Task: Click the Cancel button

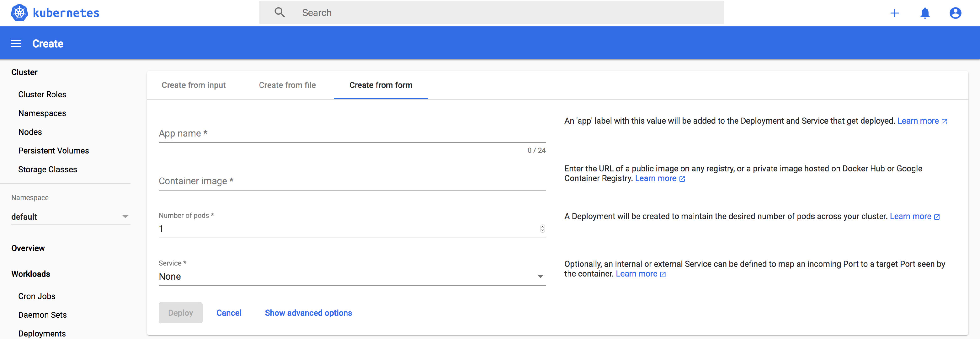Action: click(229, 313)
